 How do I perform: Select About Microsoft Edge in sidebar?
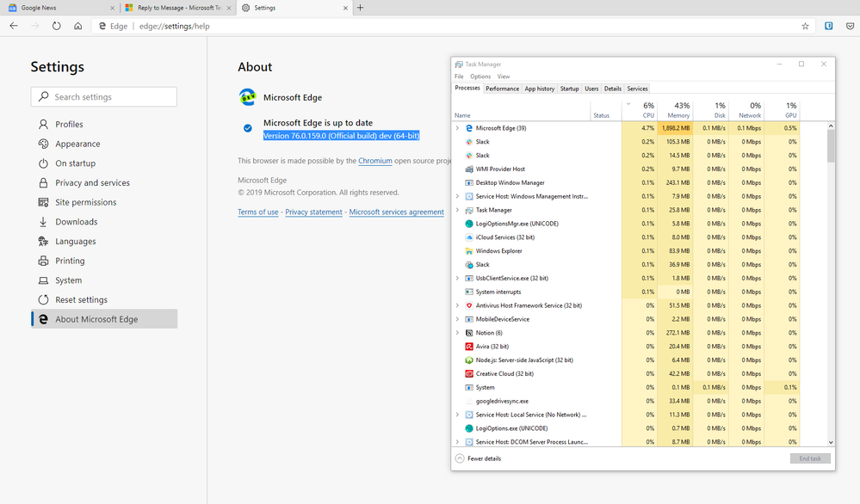[103, 319]
